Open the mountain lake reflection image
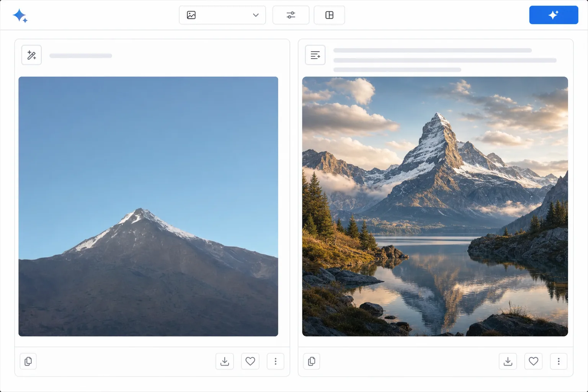This screenshot has height=392, width=588. (x=435, y=206)
